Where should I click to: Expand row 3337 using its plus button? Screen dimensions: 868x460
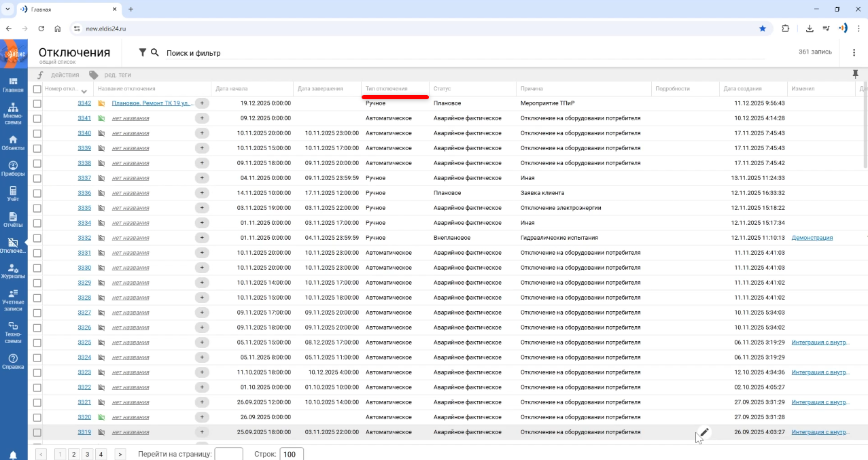(x=202, y=178)
